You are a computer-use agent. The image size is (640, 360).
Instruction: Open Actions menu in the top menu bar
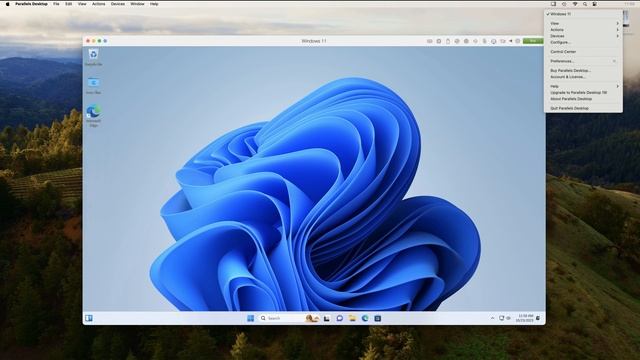98,4
